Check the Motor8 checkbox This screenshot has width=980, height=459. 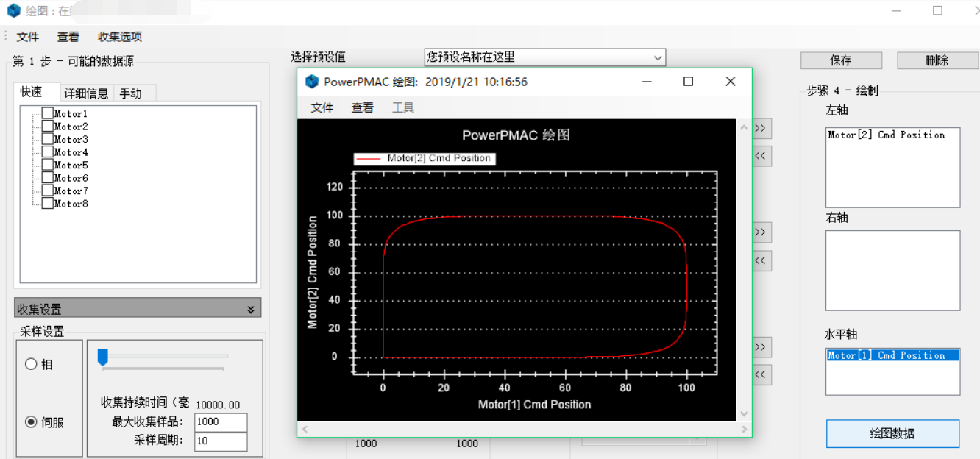click(x=48, y=203)
